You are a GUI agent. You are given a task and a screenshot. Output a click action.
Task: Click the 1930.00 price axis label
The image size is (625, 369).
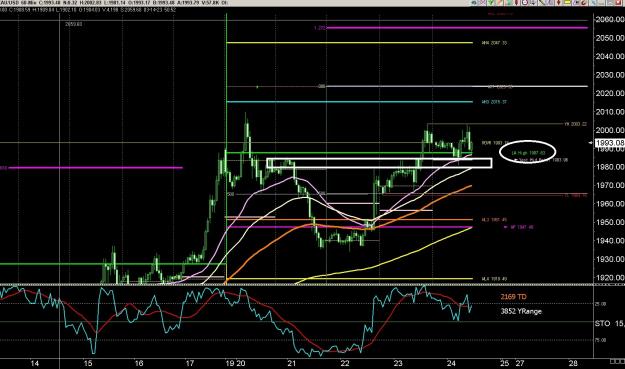[x=610, y=259]
